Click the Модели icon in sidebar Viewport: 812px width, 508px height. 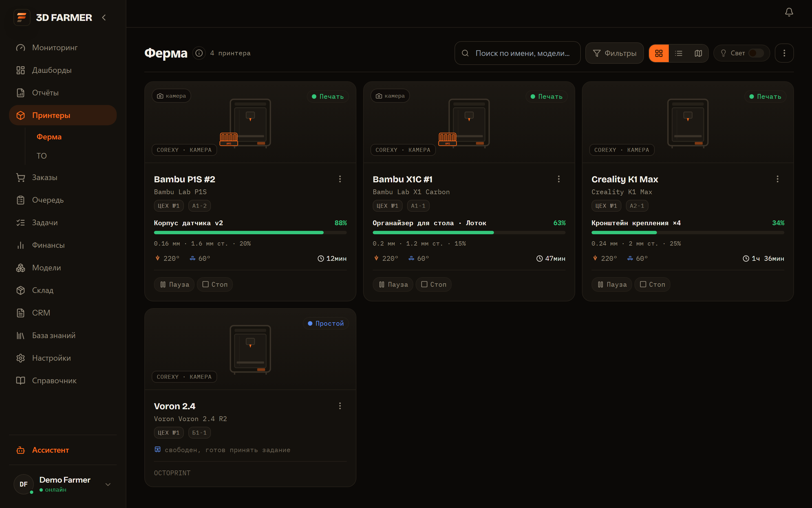pyautogui.click(x=21, y=268)
